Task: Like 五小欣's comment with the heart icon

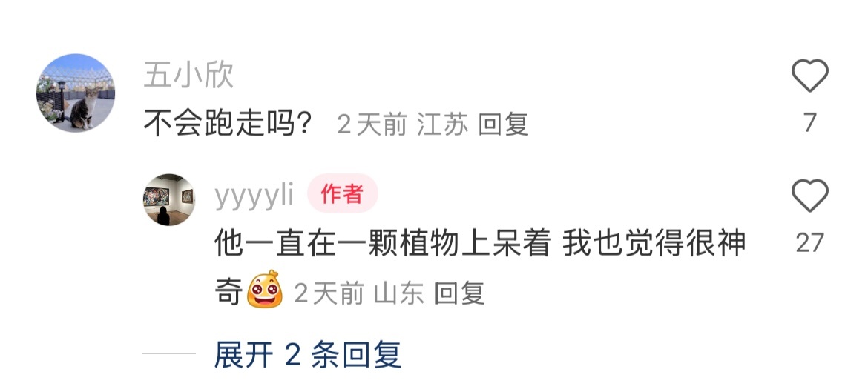Action: [x=810, y=75]
